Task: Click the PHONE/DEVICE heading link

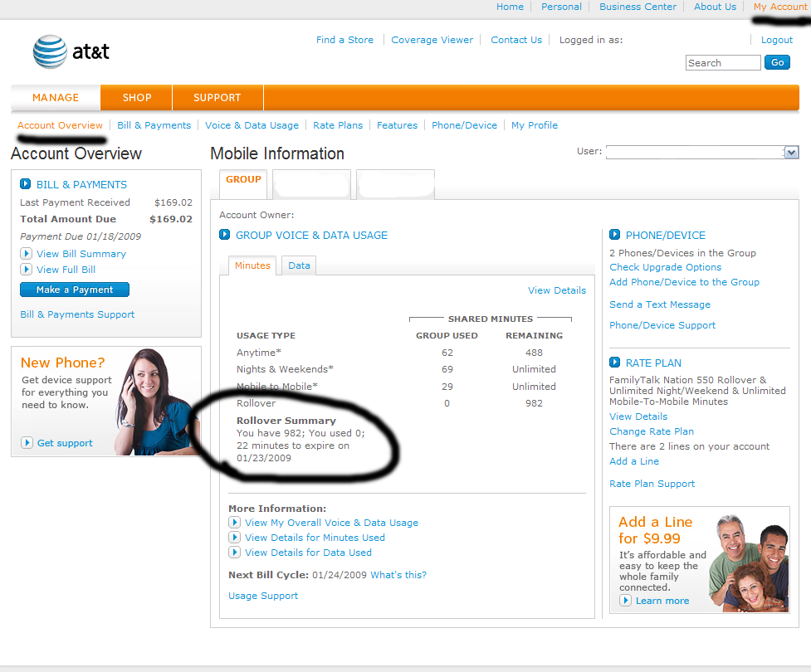Action: 665,236
